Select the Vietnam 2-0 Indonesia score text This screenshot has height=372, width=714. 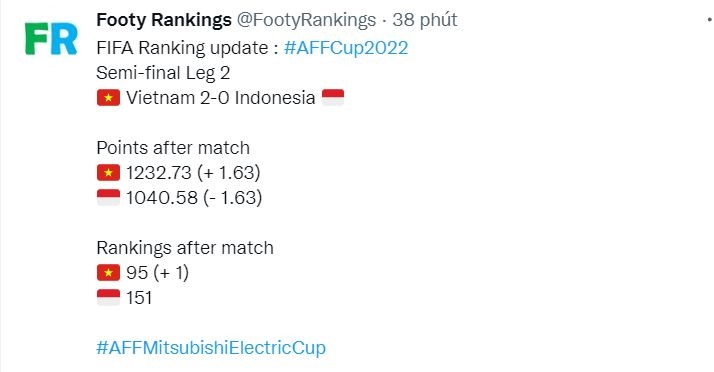click(x=220, y=97)
